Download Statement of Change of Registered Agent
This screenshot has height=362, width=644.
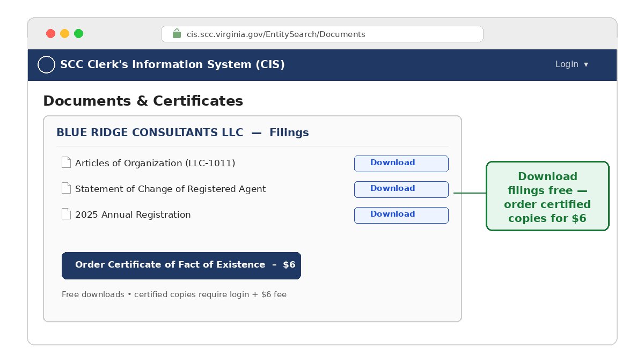[x=401, y=189]
